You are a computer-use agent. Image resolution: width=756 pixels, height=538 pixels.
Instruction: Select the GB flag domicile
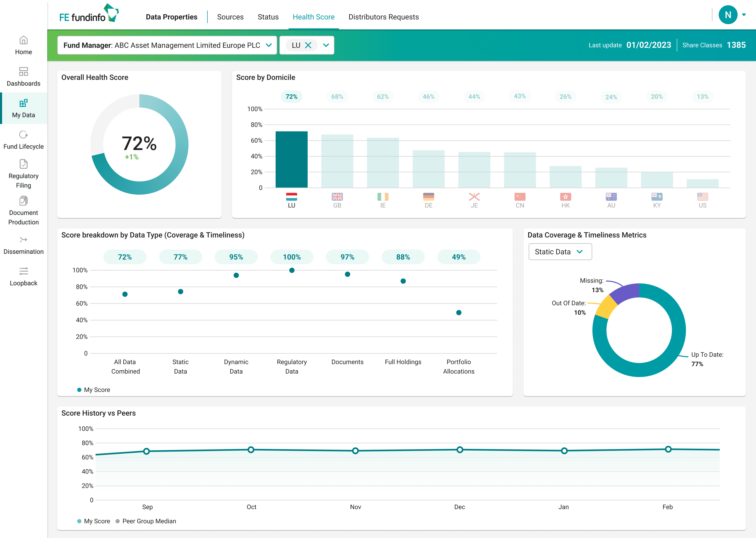pos(337,197)
